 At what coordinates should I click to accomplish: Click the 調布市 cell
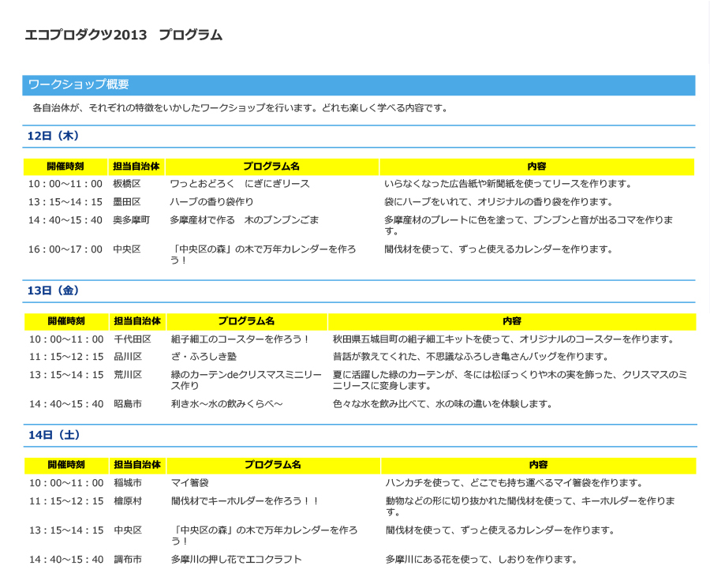128,560
